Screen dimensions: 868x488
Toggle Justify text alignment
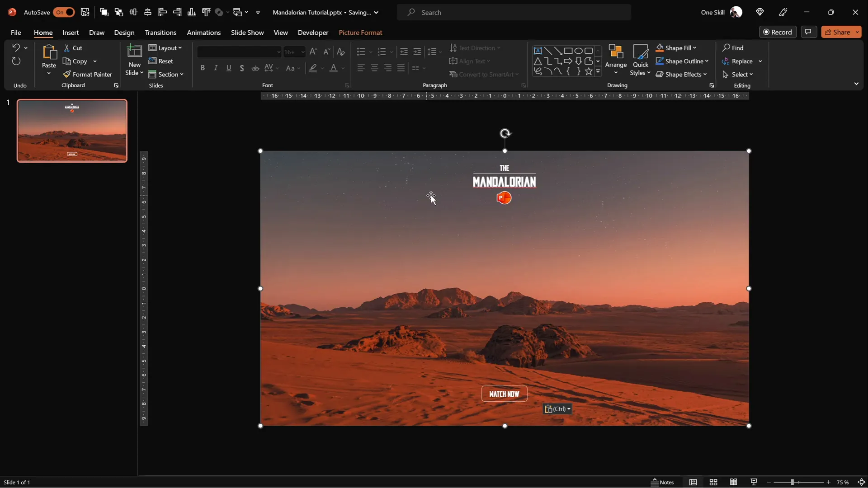(401, 68)
